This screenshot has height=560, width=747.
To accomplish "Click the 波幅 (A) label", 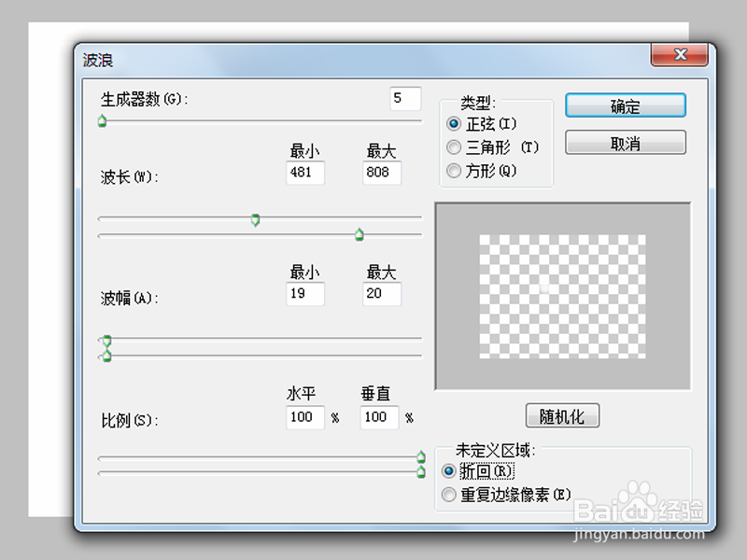I will tap(130, 298).
